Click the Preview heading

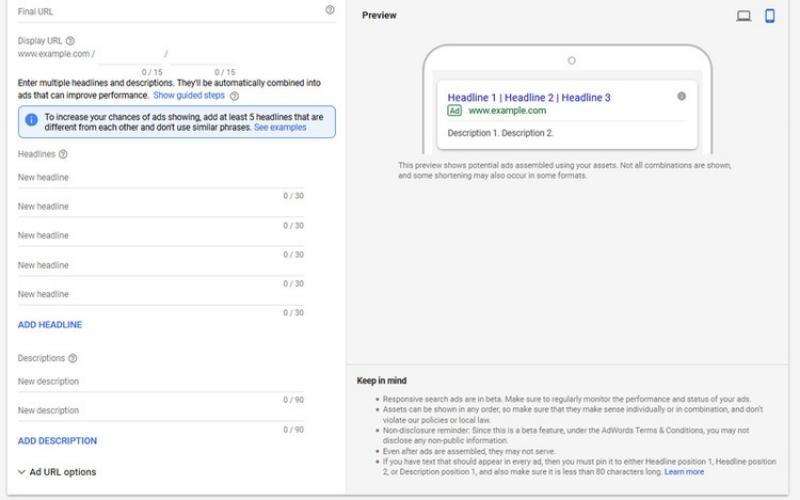tap(379, 15)
